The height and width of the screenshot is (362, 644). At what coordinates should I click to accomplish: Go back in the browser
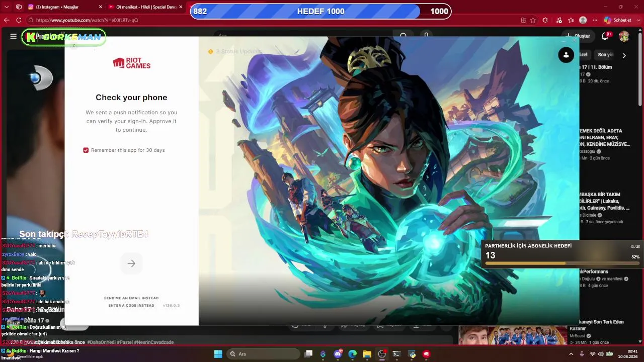tap(7, 20)
